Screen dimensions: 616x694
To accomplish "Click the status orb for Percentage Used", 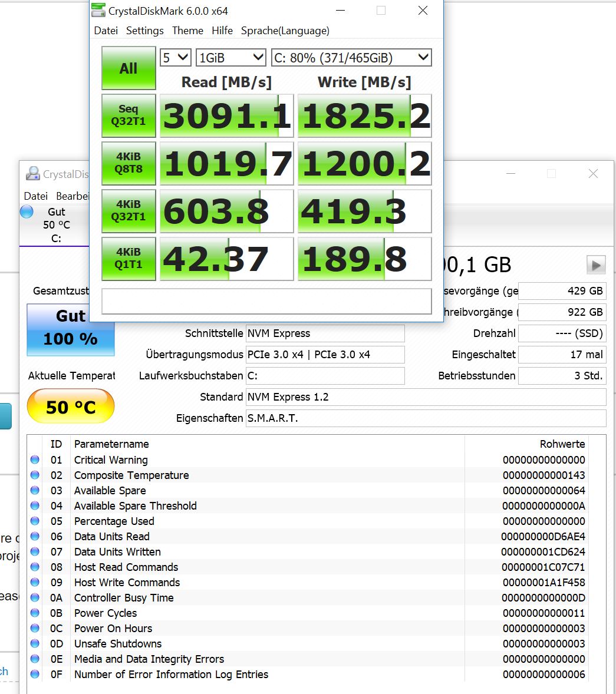I will [x=35, y=521].
